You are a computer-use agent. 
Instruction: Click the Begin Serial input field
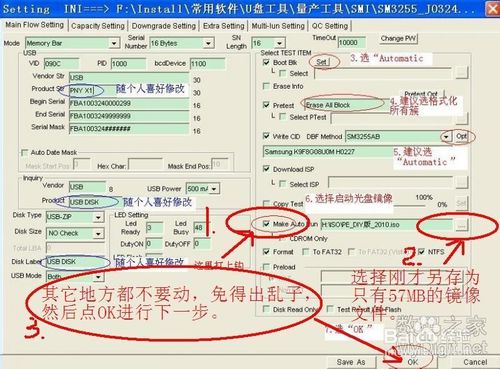click(129, 103)
